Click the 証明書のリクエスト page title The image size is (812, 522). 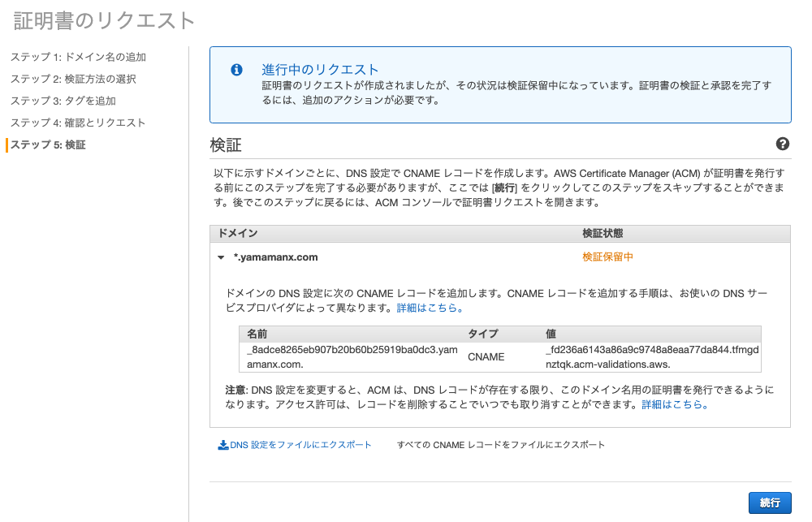[x=104, y=21]
